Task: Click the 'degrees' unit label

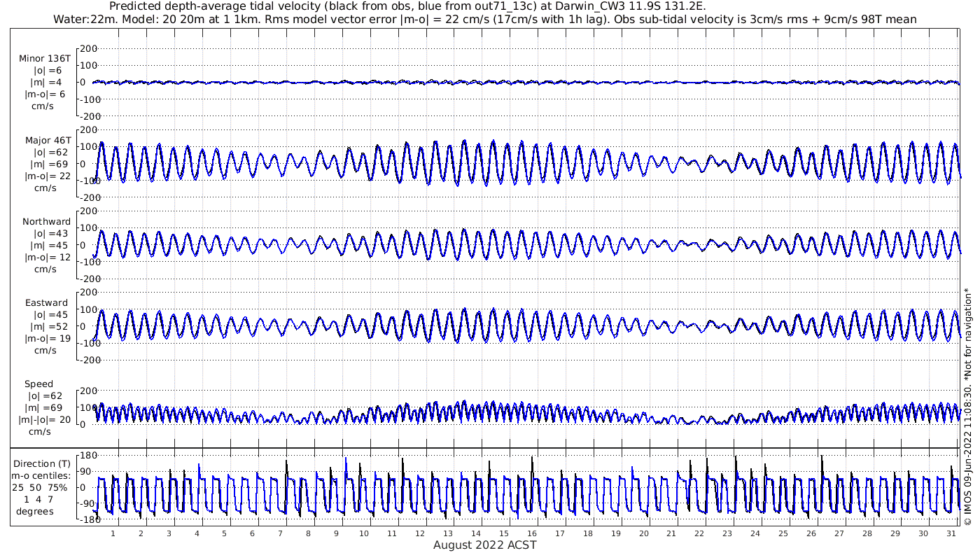Action: [x=35, y=511]
